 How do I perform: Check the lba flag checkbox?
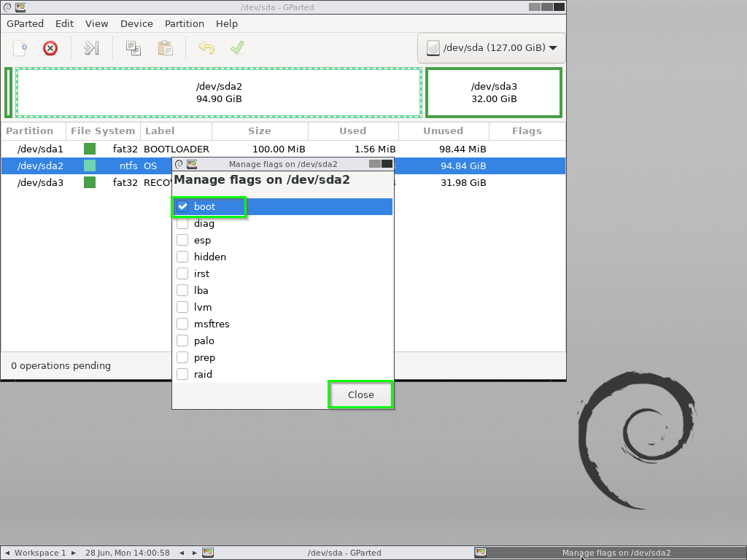[x=182, y=290]
